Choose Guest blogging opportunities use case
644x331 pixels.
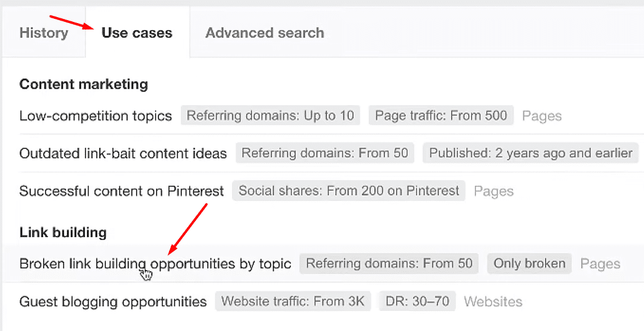113,301
